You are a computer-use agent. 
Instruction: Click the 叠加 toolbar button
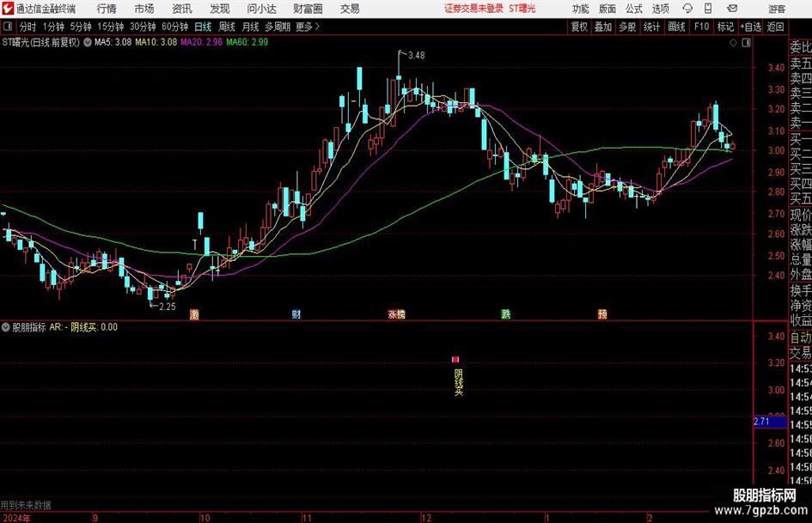pyautogui.click(x=603, y=27)
